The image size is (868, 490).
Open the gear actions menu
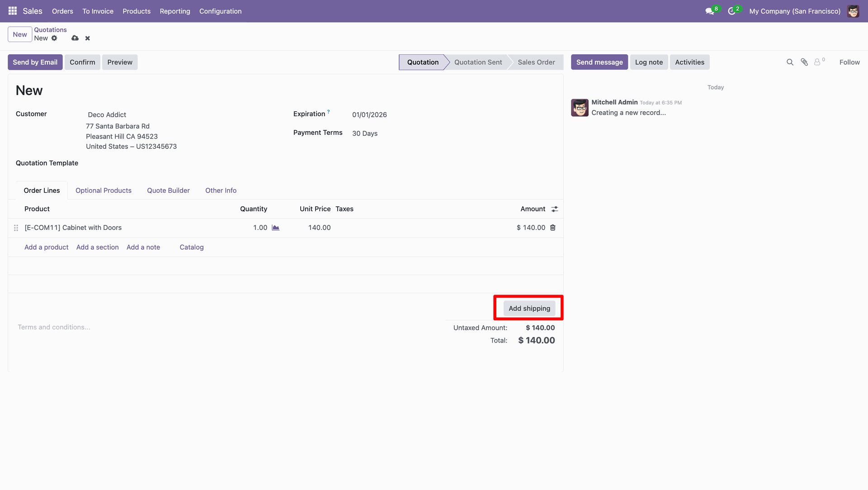[x=54, y=38]
